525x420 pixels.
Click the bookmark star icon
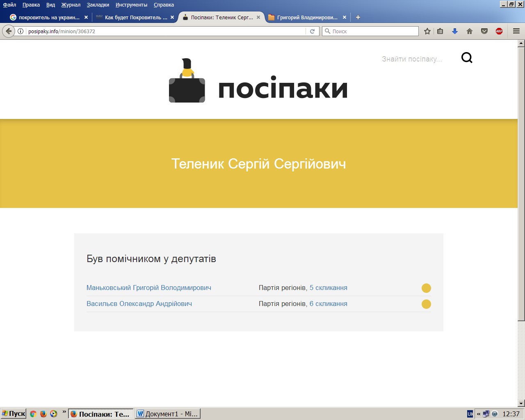(427, 31)
